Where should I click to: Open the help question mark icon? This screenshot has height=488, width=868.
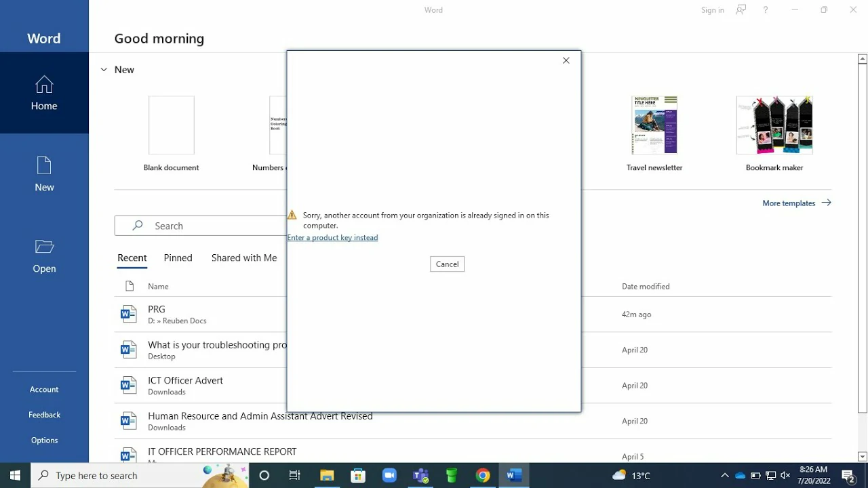[766, 10]
